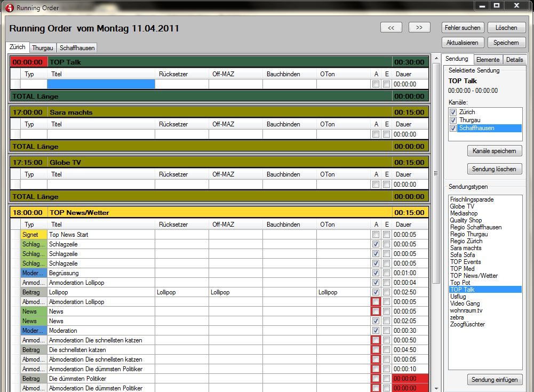Screen dimensions: 534x392
Task: Click the Sendung einfügen button
Action: [x=495, y=380]
